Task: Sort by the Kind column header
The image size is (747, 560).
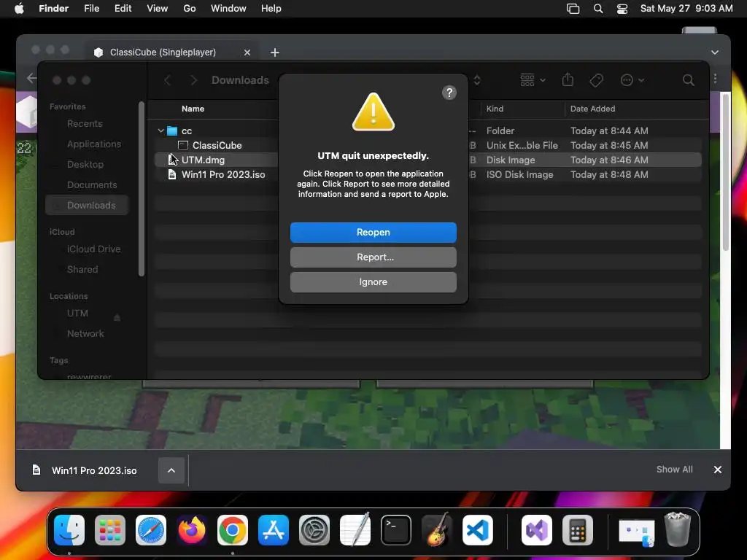Action: coord(495,109)
